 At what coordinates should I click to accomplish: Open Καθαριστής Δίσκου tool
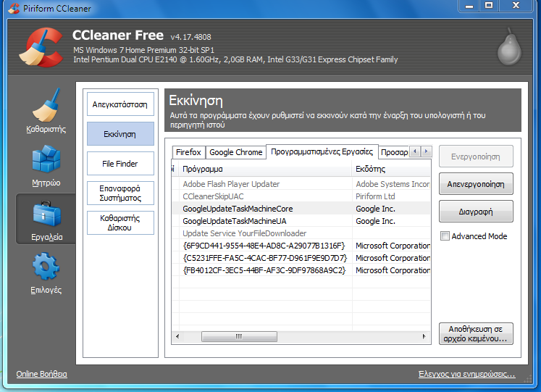[x=120, y=223]
